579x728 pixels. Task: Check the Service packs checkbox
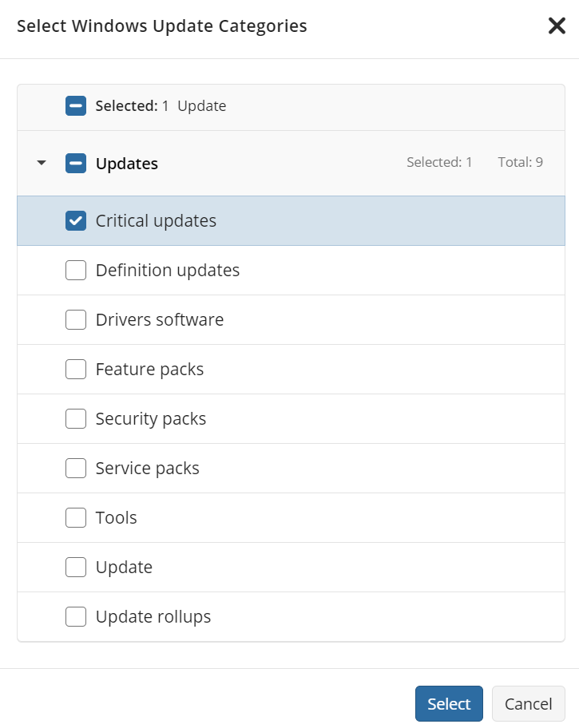pyautogui.click(x=76, y=469)
